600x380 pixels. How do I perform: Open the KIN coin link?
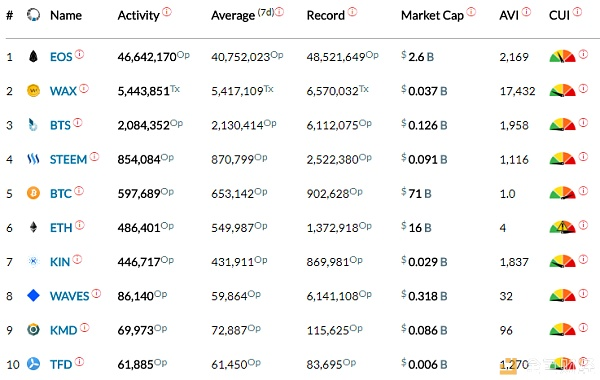[x=60, y=262]
